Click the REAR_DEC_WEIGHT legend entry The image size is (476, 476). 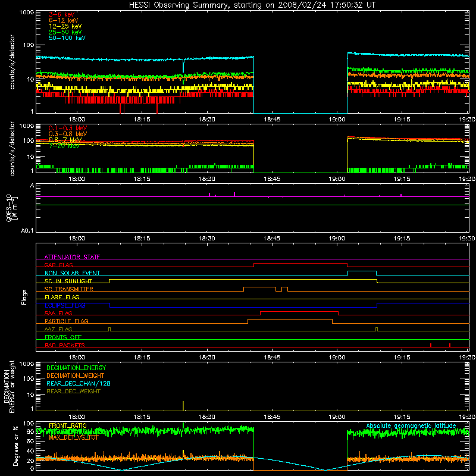click(x=73, y=392)
